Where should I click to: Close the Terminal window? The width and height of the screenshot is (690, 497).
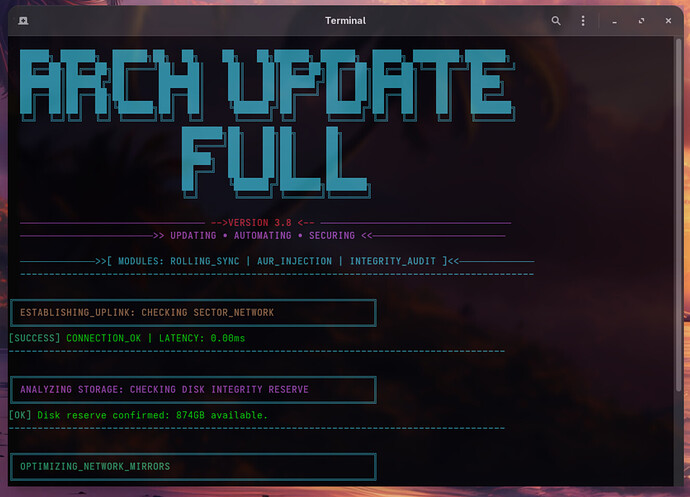click(668, 21)
